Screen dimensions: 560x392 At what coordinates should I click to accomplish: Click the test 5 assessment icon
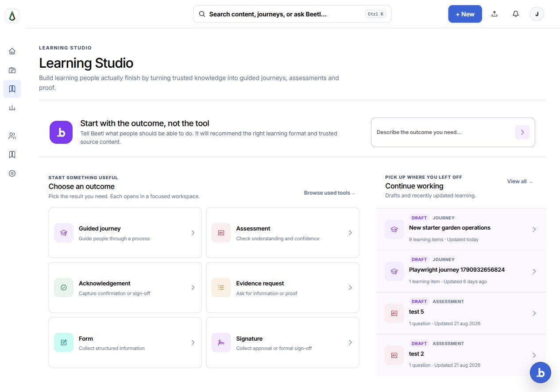point(394,313)
